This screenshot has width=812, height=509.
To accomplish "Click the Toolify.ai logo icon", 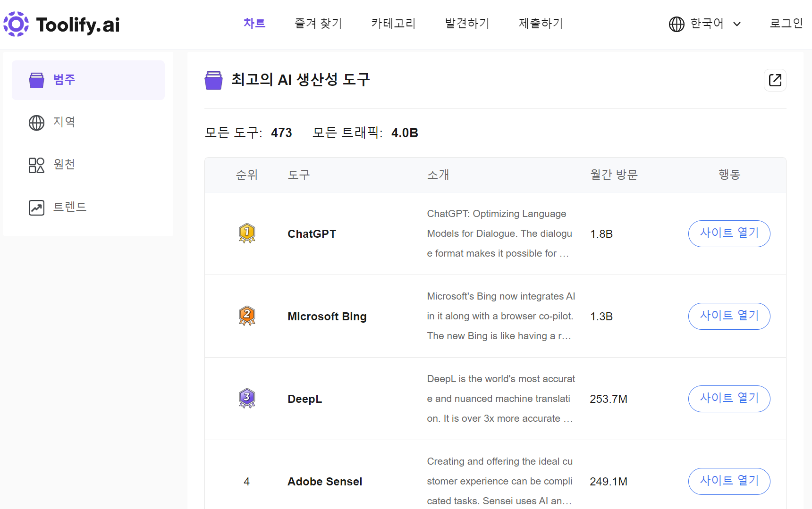I will [x=16, y=24].
